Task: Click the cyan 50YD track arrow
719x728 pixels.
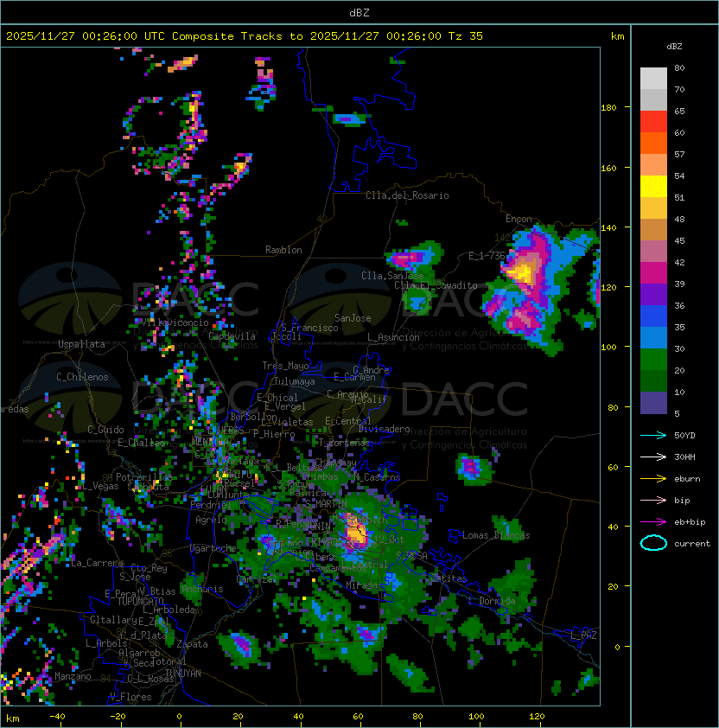Action: pyautogui.click(x=653, y=436)
